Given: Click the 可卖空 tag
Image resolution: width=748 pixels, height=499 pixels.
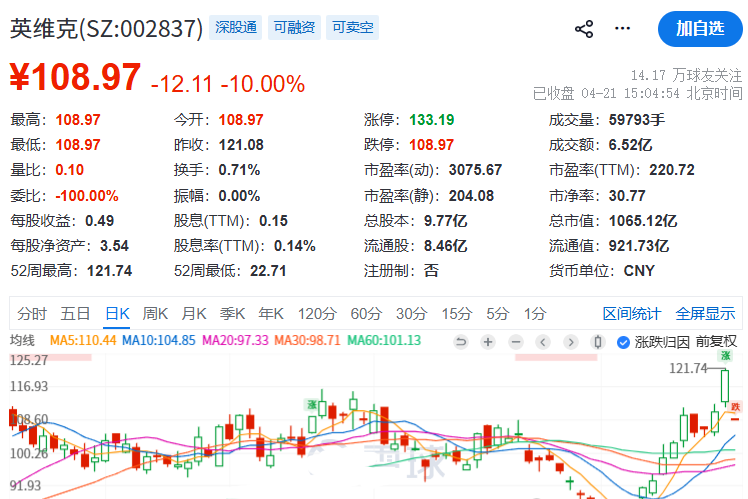Looking at the screenshot, I should [x=353, y=27].
